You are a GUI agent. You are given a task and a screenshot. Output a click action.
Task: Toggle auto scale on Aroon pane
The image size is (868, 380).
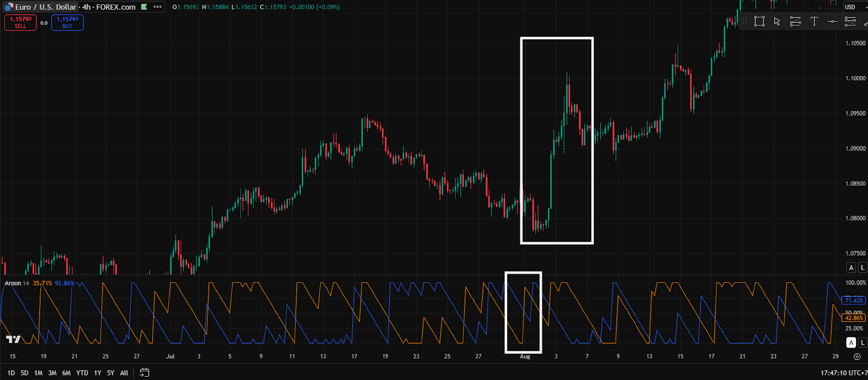click(851, 343)
